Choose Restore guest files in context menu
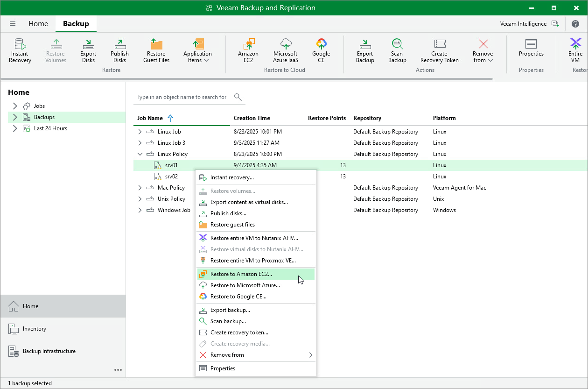 [x=256, y=225]
